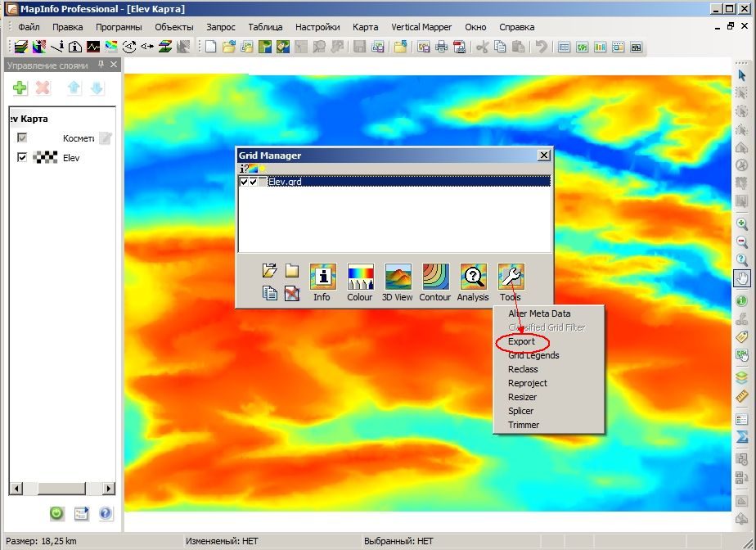Open the Vertical Mapper menu
This screenshot has width=756, height=550.
tap(421, 27)
